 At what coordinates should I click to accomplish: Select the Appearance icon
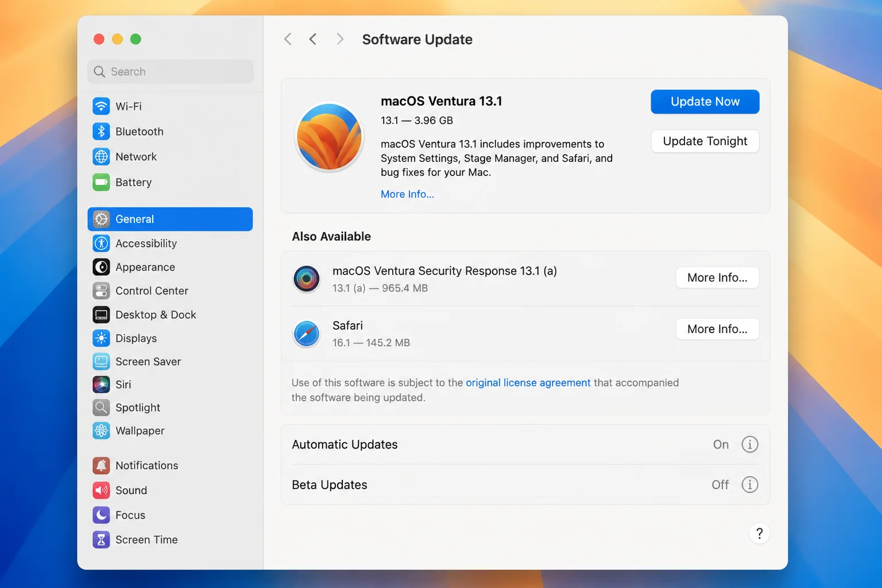point(102,267)
